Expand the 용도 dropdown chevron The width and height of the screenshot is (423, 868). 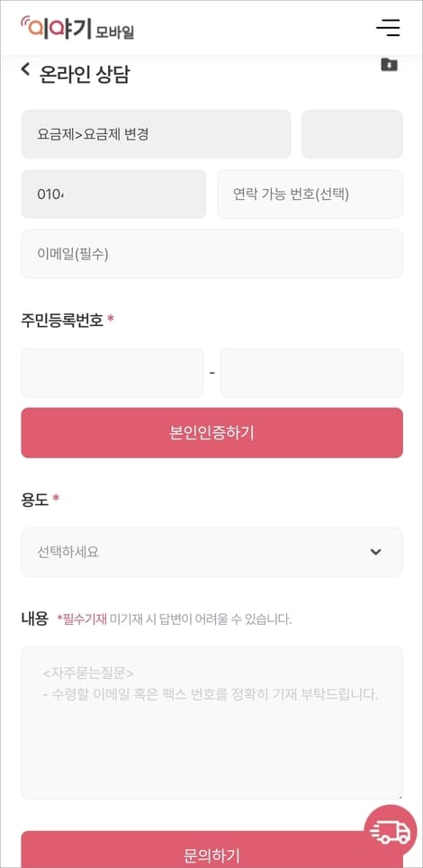point(376,552)
